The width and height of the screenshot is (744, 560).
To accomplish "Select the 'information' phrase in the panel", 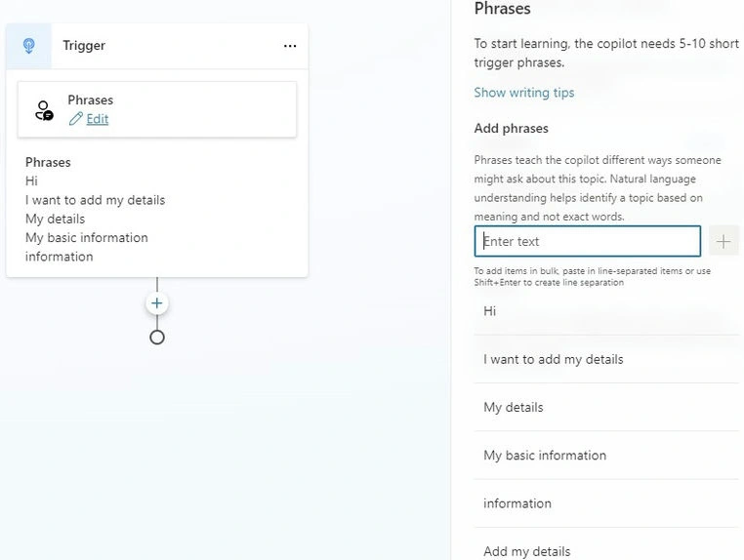I will coord(606,503).
